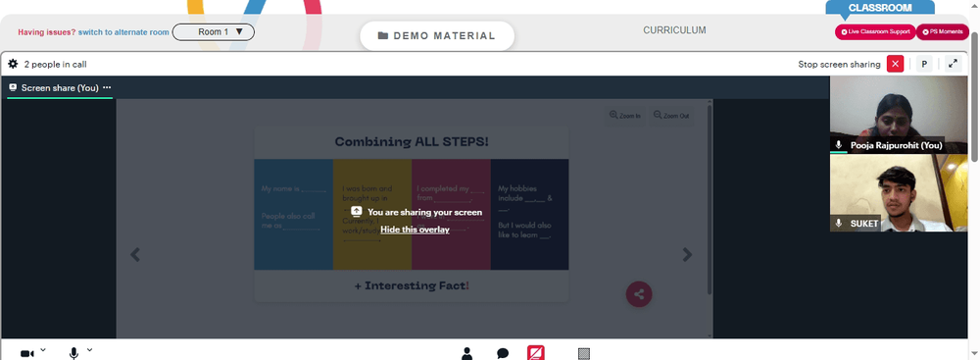
Task: Mute the microphone in bottom bar
Action: 73,354
